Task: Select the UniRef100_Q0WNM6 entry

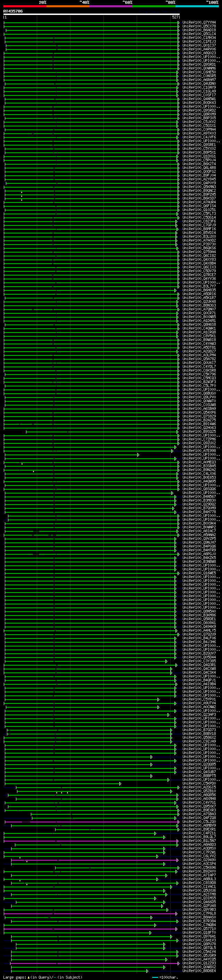Action: pyautogui.click(x=199, y=68)
